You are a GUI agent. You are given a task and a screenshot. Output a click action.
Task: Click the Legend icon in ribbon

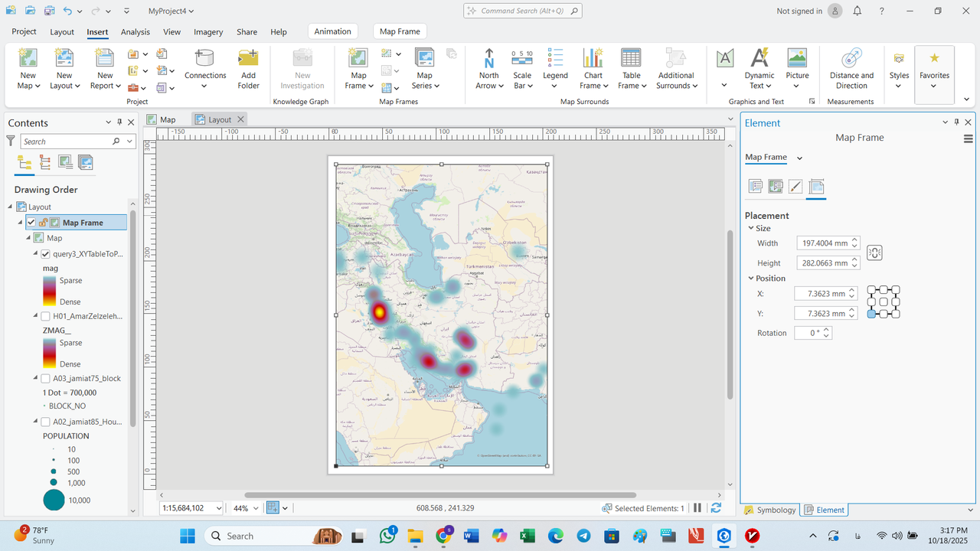[556, 58]
